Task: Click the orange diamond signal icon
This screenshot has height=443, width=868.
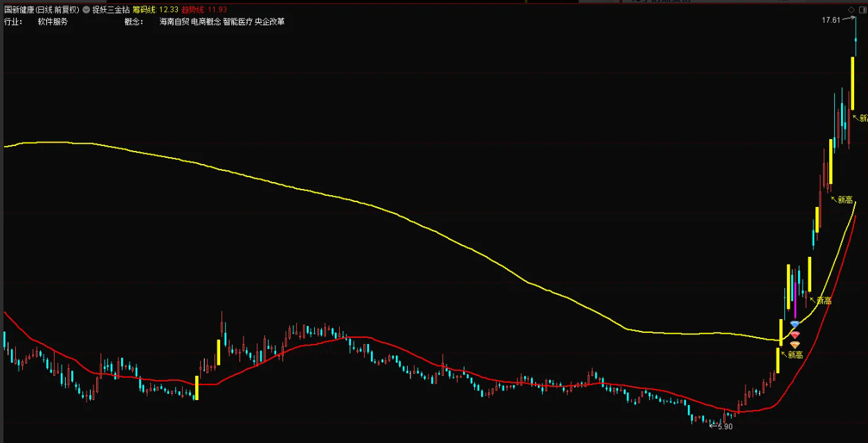Action: point(795,345)
